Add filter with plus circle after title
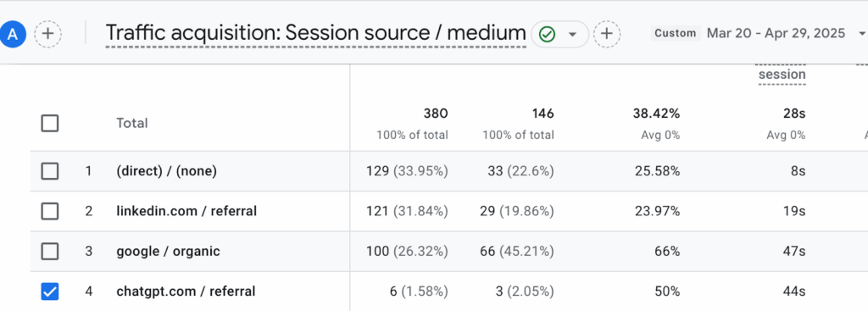 point(607,34)
